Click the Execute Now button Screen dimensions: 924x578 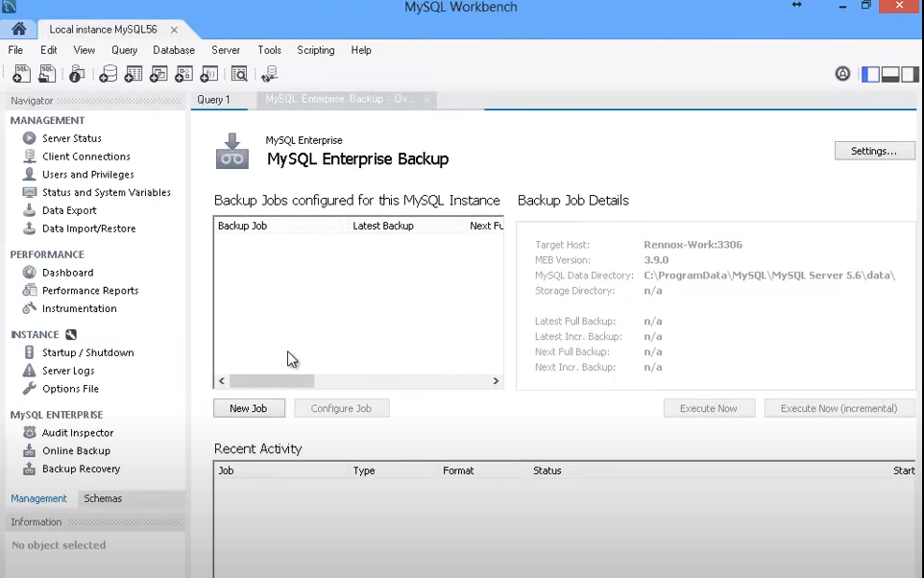pos(709,408)
